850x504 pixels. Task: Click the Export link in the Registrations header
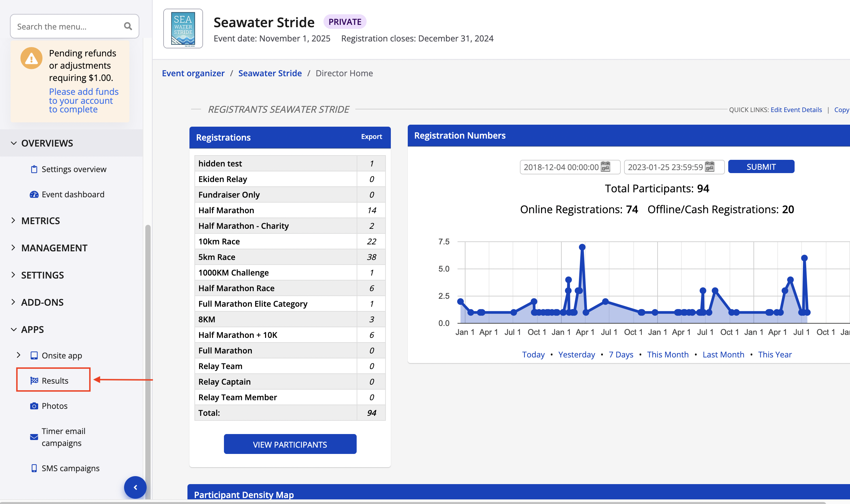pyautogui.click(x=371, y=137)
